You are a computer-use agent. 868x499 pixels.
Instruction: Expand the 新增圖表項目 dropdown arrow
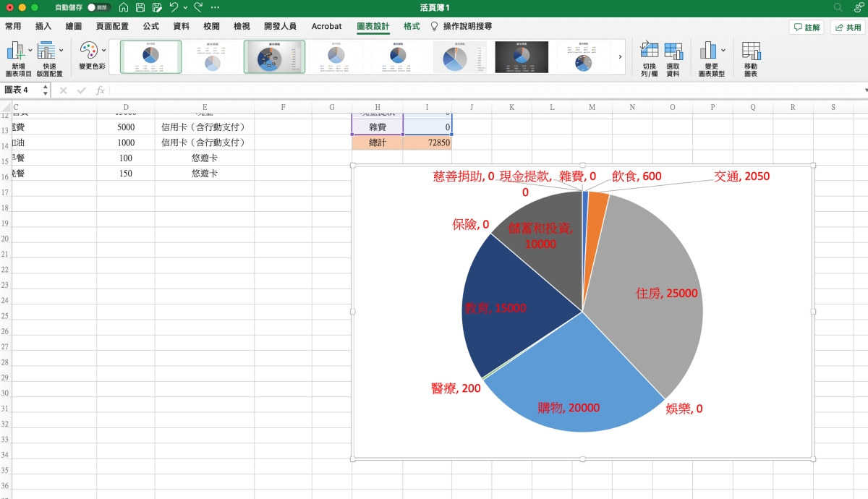(30, 51)
